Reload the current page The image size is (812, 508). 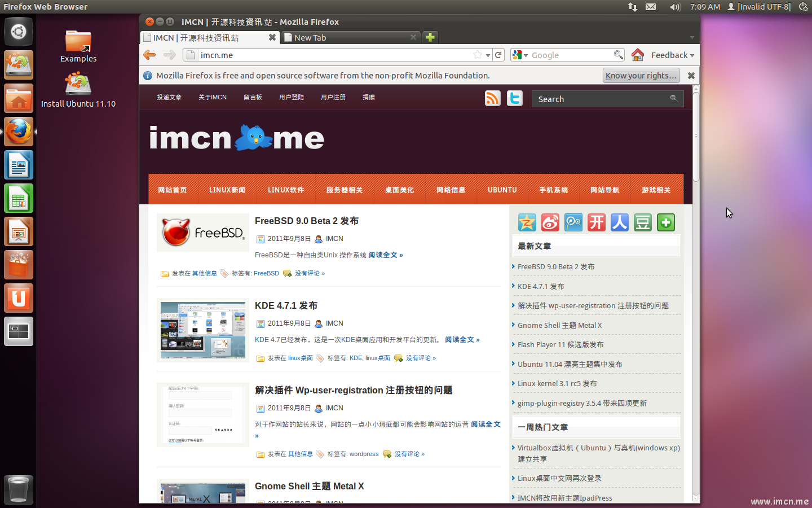498,55
